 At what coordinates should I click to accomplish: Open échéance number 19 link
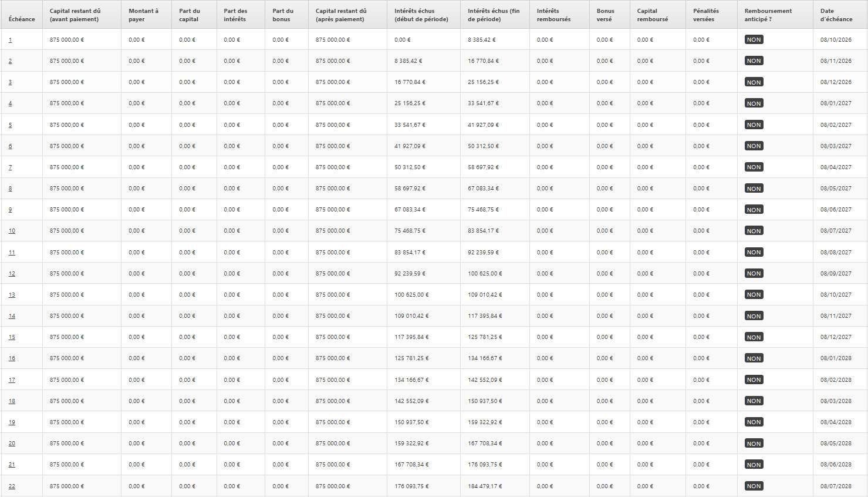(12, 422)
